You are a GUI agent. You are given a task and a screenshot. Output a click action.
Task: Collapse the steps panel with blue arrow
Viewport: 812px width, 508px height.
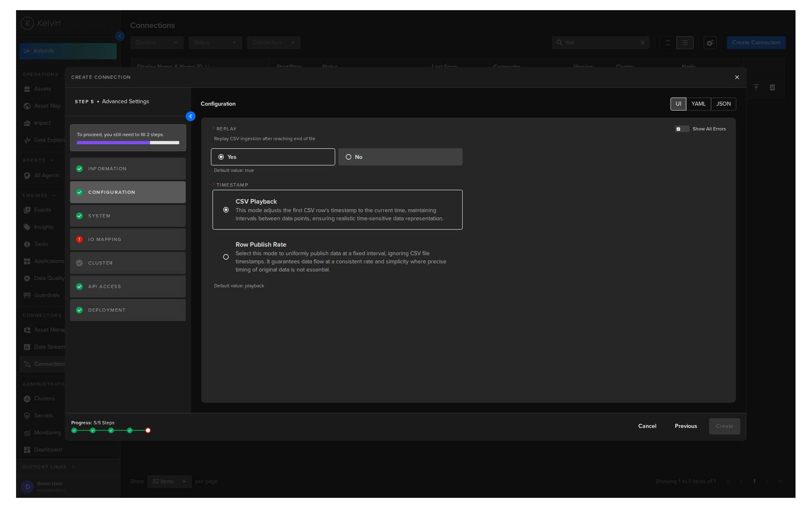[x=191, y=116]
